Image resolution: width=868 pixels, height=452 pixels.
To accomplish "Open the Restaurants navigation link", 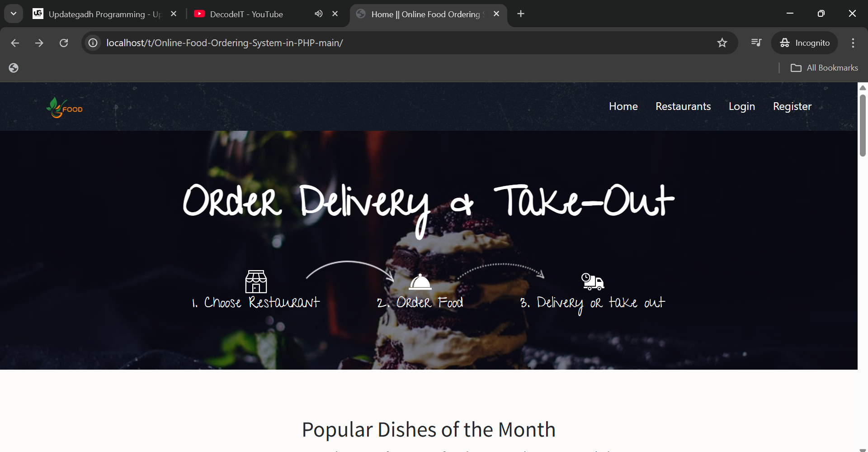I will click(x=683, y=106).
